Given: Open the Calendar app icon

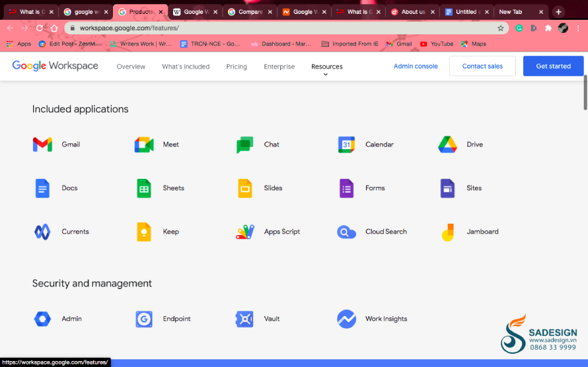Looking at the screenshot, I should [x=346, y=145].
